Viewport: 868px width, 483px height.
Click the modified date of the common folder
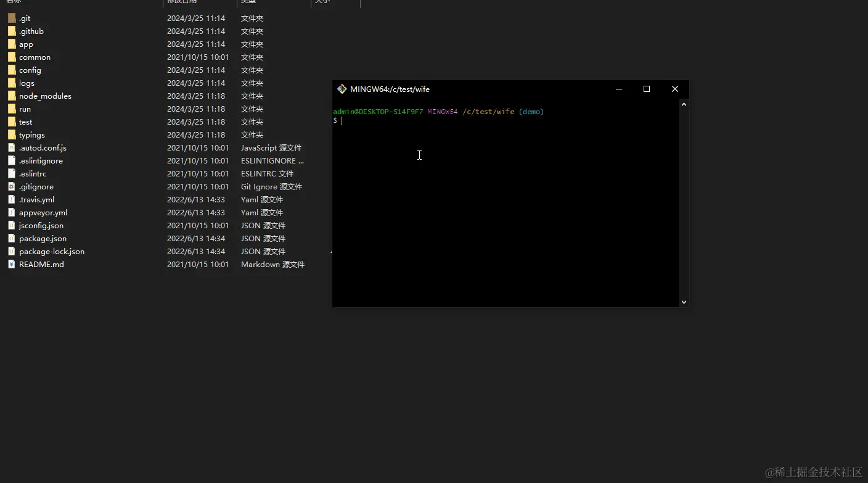pos(198,57)
